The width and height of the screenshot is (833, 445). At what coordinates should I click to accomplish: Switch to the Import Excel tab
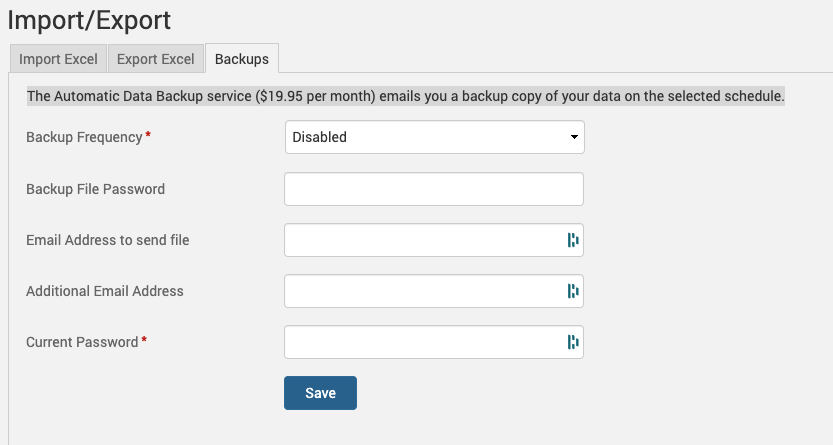(58, 59)
